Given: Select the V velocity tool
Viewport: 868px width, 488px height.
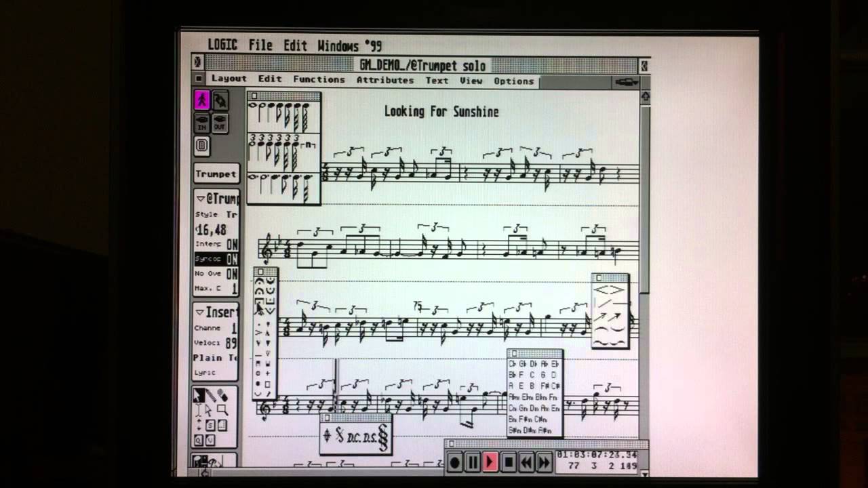Looking at the screenshot, I should 210,440.
